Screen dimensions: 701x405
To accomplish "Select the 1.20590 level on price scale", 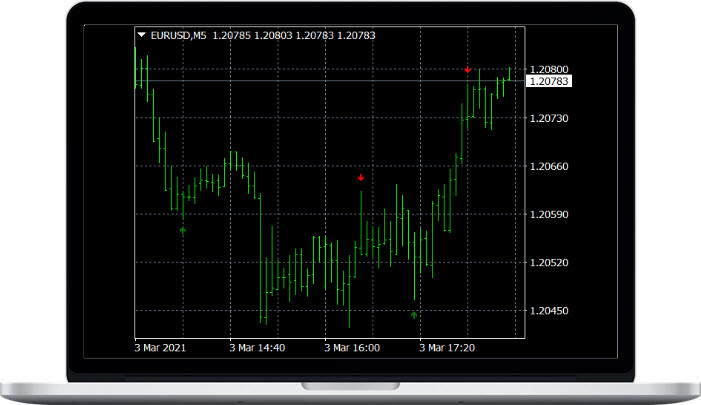I will [x=548, y=214].
